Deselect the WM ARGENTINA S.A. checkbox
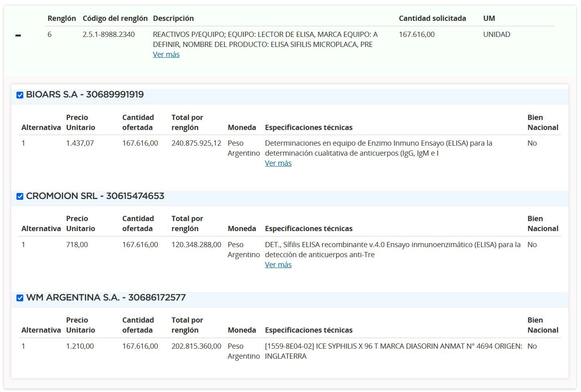 [20, 298]
